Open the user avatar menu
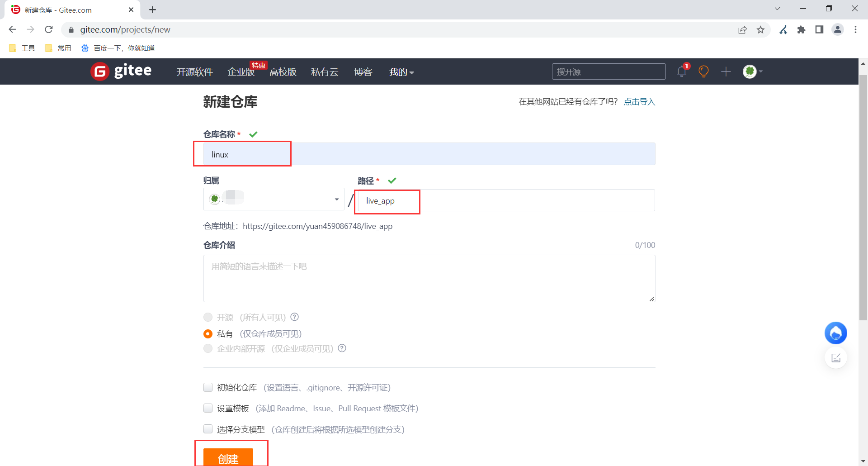 tap(752, 71)
